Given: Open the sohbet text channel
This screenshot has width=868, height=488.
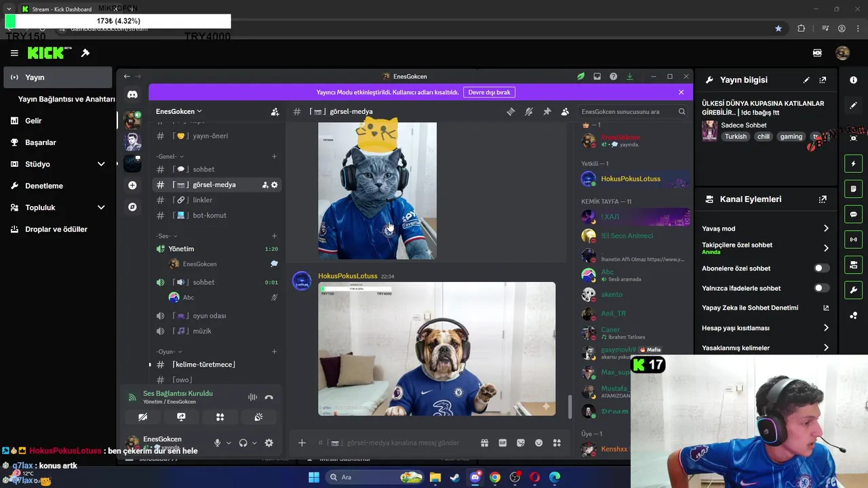Looking at the screenshot, I should coord(216,169).
